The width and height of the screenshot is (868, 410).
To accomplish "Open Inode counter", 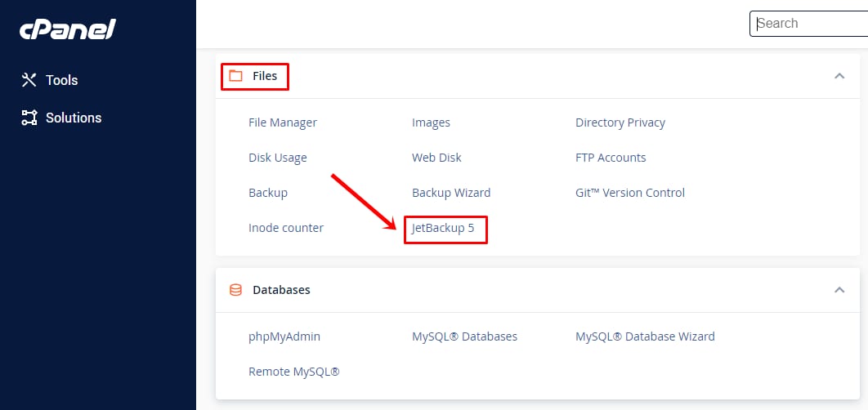I will [285, 227].
